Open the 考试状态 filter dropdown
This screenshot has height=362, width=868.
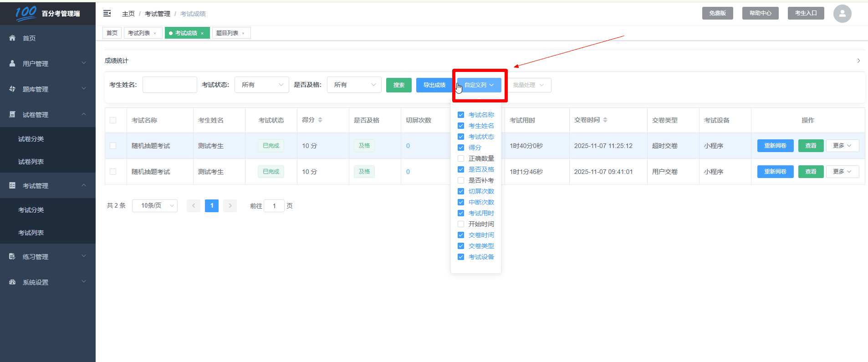(261, 85)
